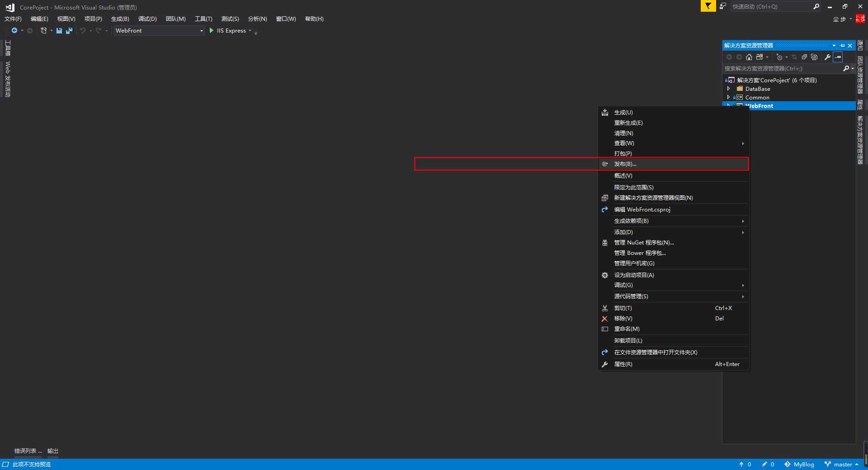Click the Pending Changes Filter clock icon
868x470 pixels.
pyautogui.click(x=779, y=57)
